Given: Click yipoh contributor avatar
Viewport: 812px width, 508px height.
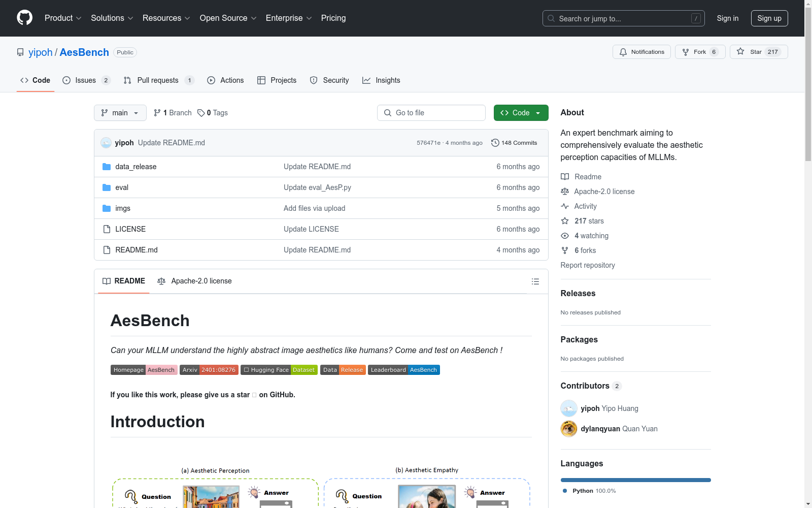Looking at the screenshot, I should [x=569, y=408].
